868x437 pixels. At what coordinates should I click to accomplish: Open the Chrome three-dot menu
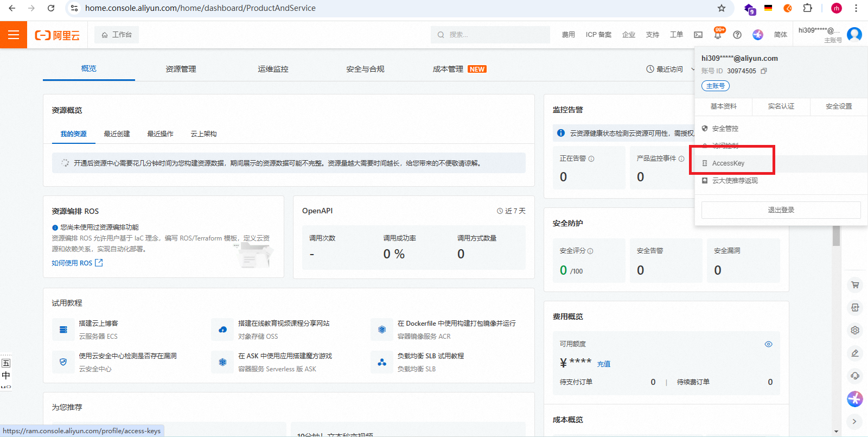coord(856,8)
